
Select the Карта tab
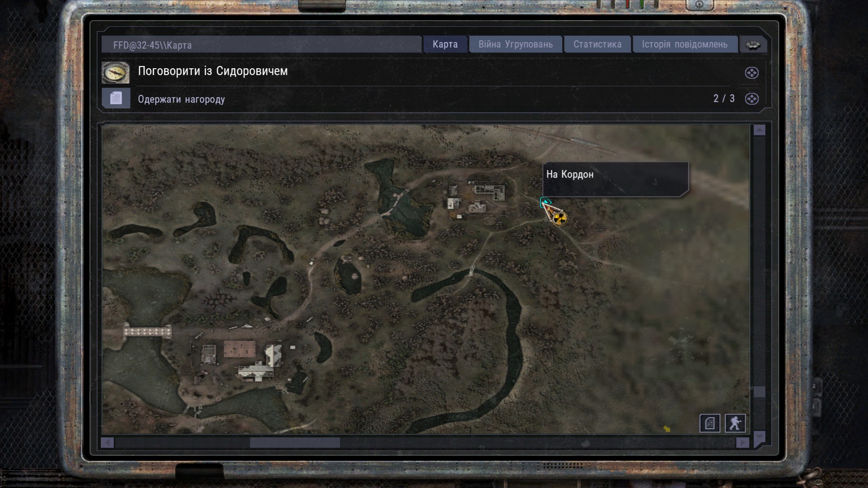tap(445, 44)
